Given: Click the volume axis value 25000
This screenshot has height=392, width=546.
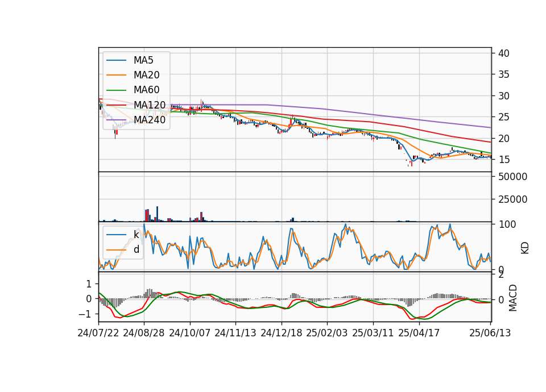Looking at the screenshot, I should [x=512, y=199].
